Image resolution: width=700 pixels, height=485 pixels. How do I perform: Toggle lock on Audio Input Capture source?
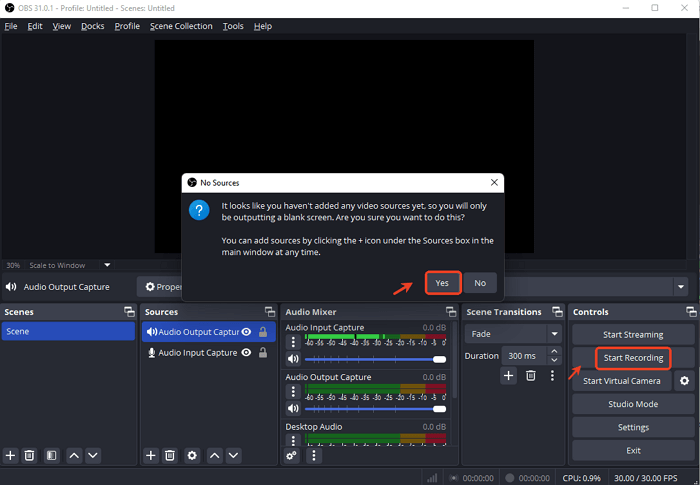[x=263, y=353]
